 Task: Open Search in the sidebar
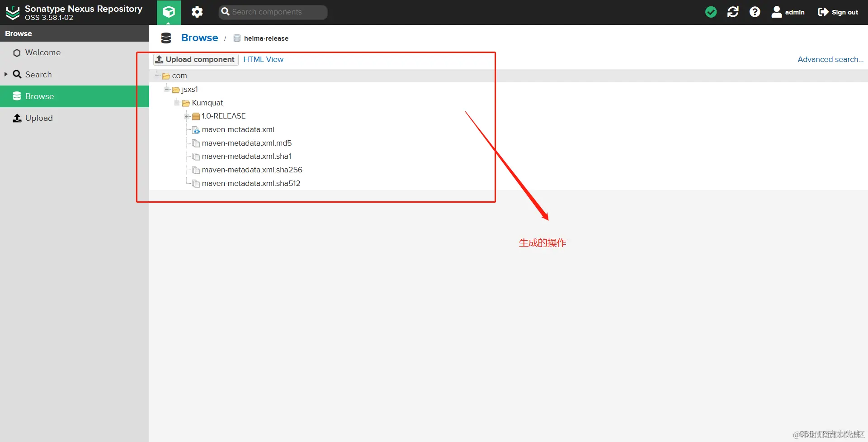pyautogui.click(x=75, y=74)
